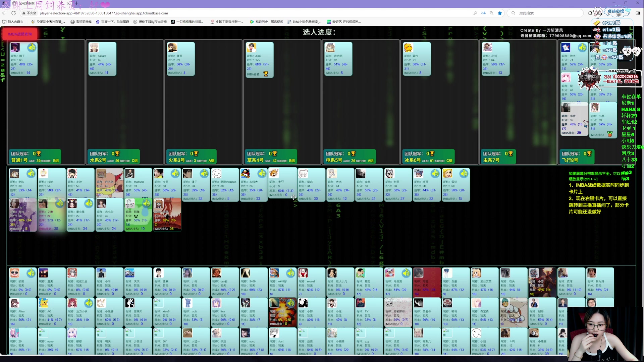Click the trophy icon in 普通1号 team footer
The width and height of the screenshot is (644, 362).
tap(39, 154)
